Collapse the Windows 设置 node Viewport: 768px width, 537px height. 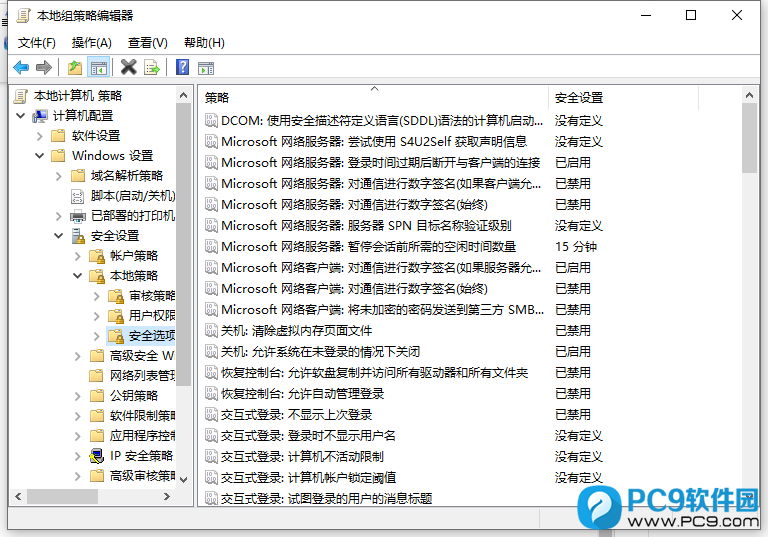[40, 156]
